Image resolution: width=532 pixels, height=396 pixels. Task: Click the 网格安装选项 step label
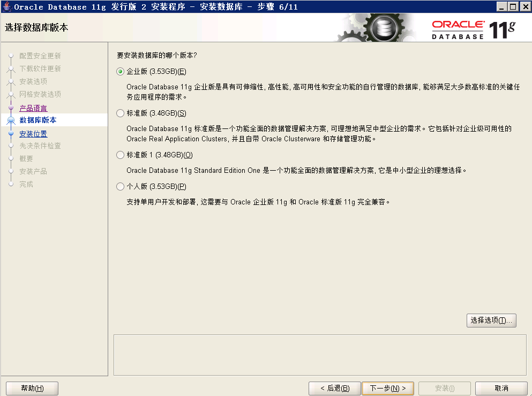(x=40, y=94)
